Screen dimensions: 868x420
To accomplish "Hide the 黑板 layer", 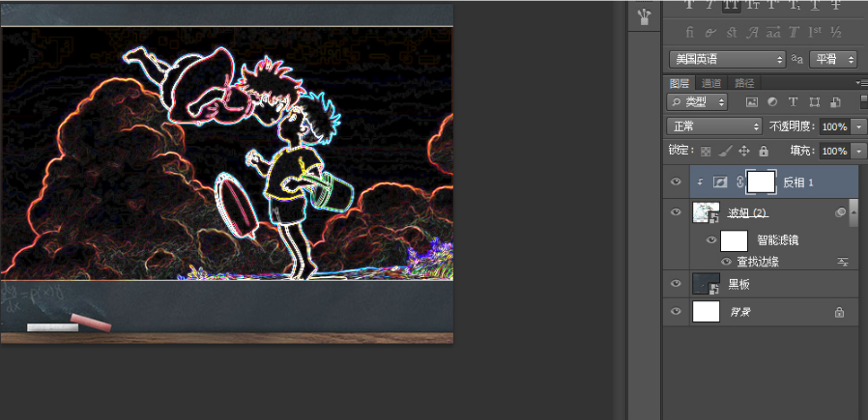I will point(676,284).
